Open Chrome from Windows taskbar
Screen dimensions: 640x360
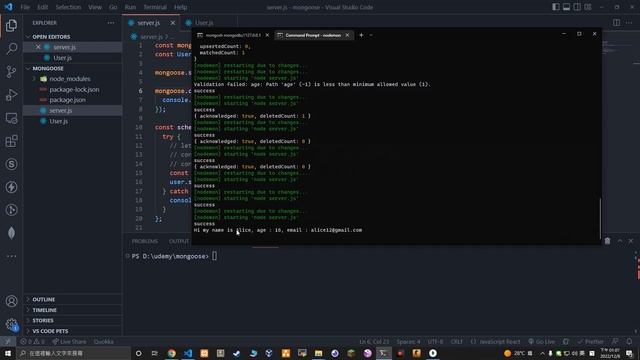pyautogui.click(x=171, y=353)
